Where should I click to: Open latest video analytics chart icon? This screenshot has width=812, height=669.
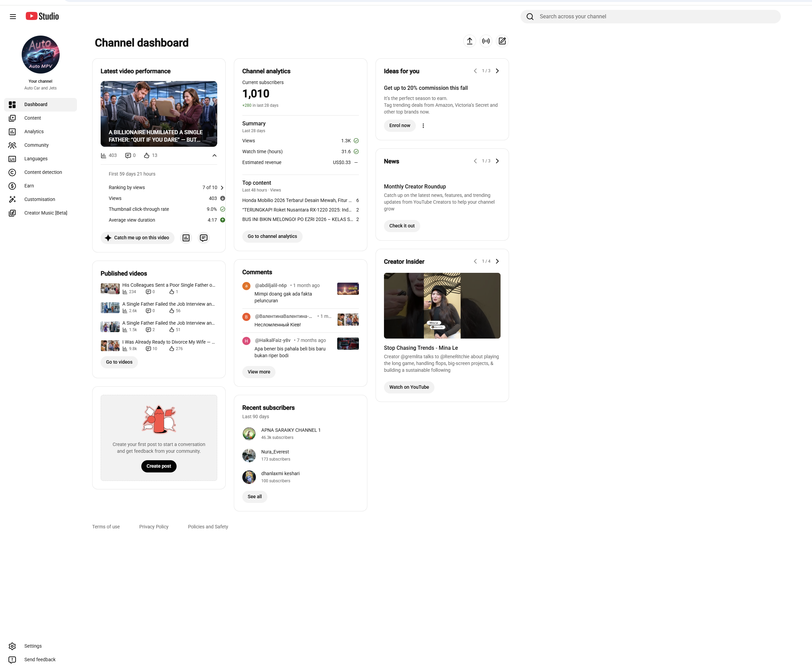(x=186, y=238)
